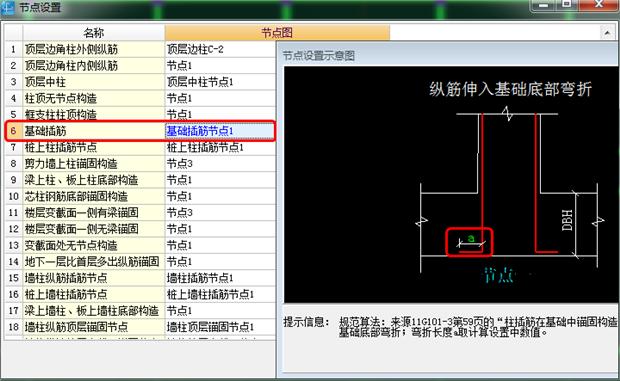Viewport: 620px width, 381px height.
Task: Select row 剪力墙上柱锚固构造
Action: (94, 164)
